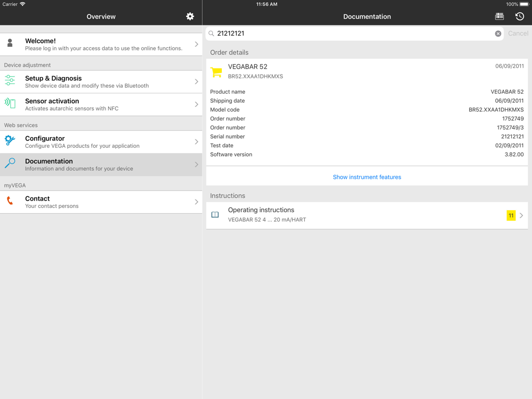This screenshot has width=532, height=399.
Task: Tap the Configurator gear-wrench icon
Action: [10, 140]
